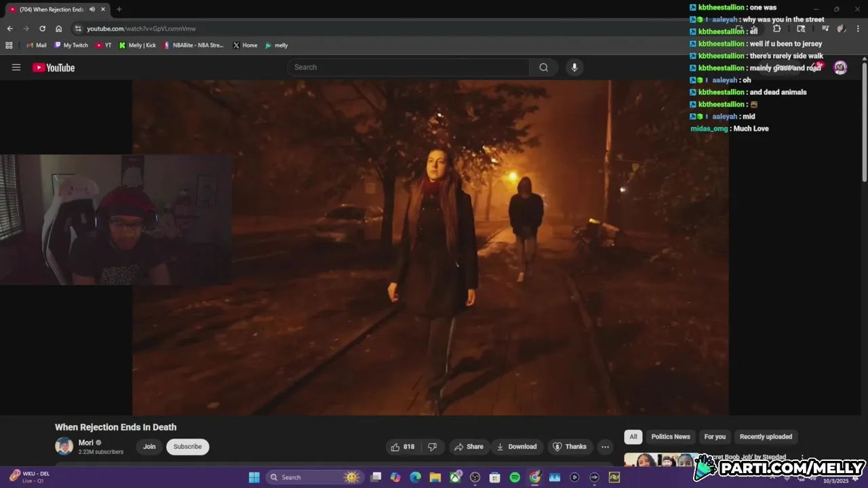Viewport: 868px width, 488px height.
Task: View site information icon in address bar
Action: tap(78, 28)
